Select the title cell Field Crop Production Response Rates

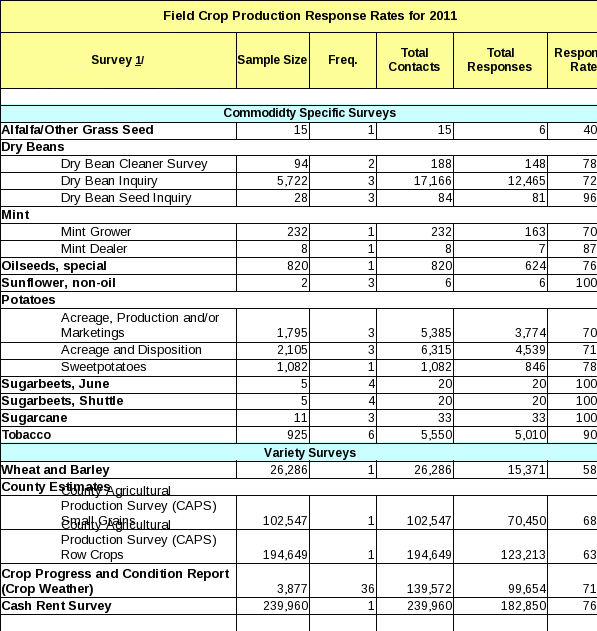click(298, 16)
